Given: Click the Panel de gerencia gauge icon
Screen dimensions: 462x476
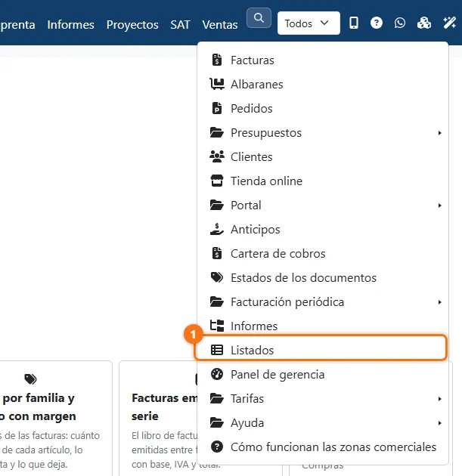Looking at the screenshot, I should click(217, 374).
